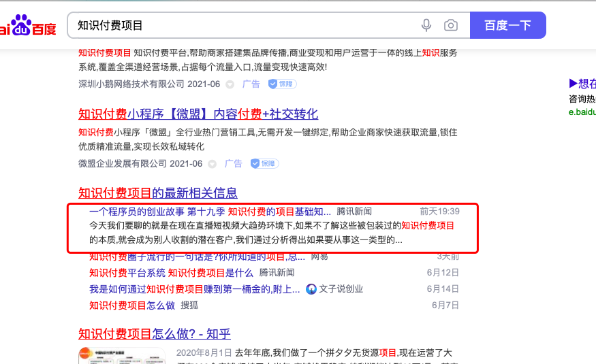Open 知识付费小程序【微盟】内容付费+社交转化 title link
The height and width of the screenshot is (364, 596).
click(x=198, y=114)
